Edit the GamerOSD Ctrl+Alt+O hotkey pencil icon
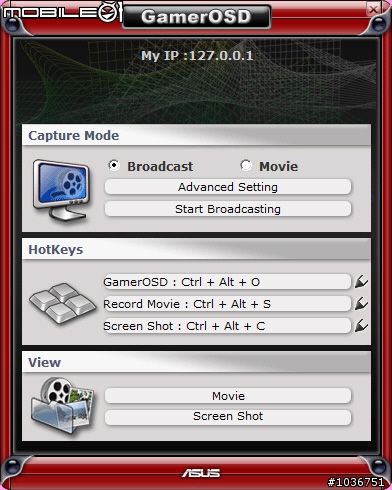 tap(361, 282)
